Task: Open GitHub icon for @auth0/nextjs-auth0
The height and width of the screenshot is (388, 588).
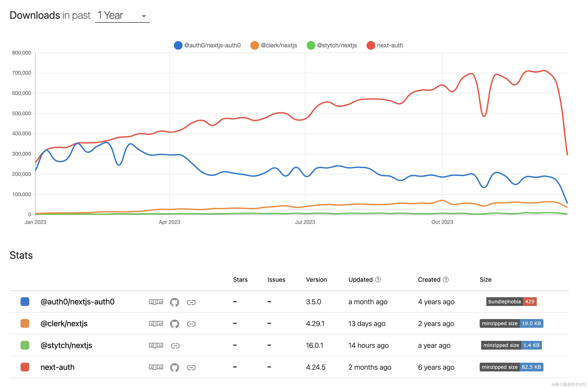Action: pos(174,302)
